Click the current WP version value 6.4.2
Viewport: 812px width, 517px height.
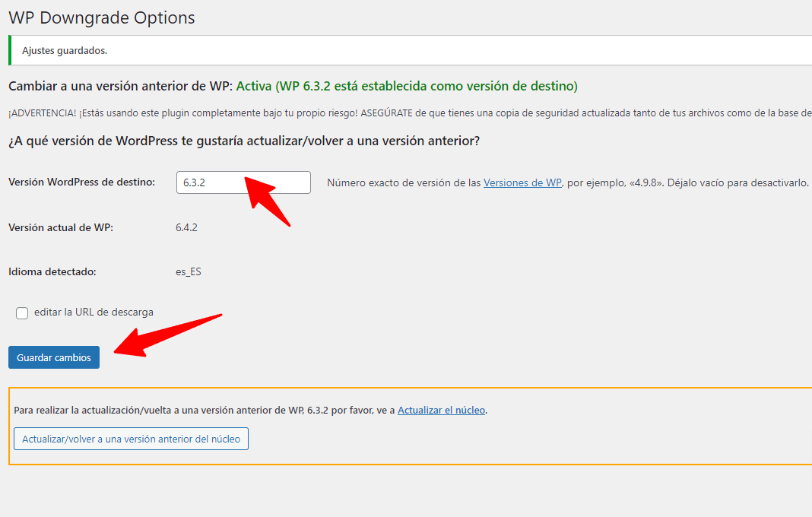[186, 227]
